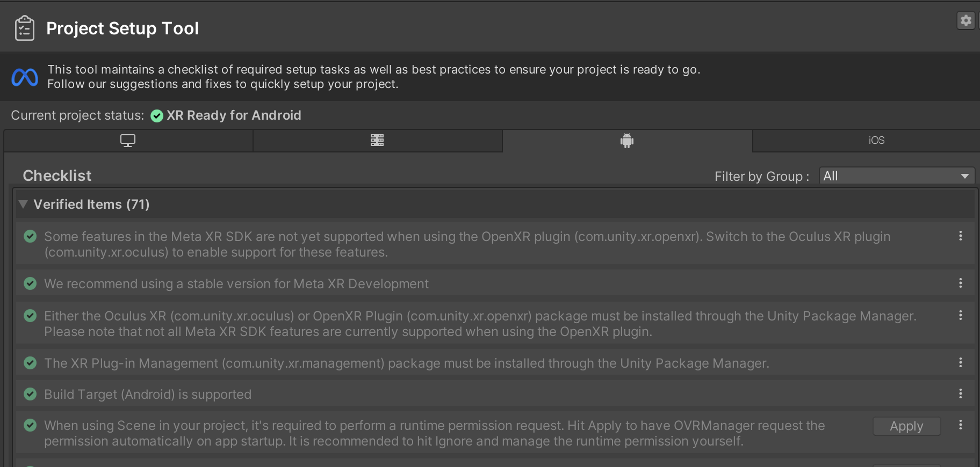Open the Filter by Group dropdown
980x467 pixels.
[x=897, y=176]
